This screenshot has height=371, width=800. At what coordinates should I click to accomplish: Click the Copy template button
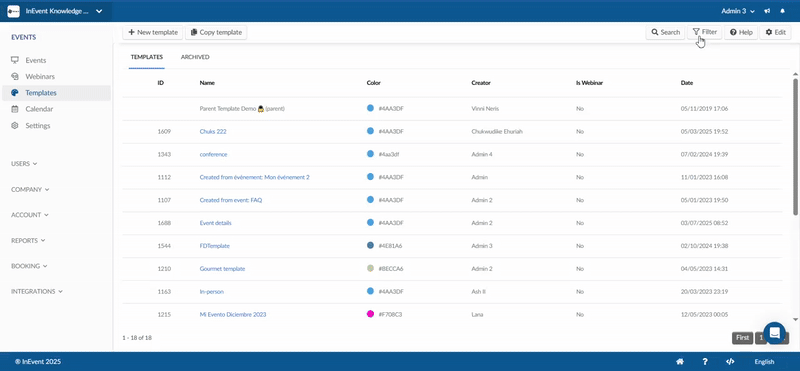(x=216, y=32)
